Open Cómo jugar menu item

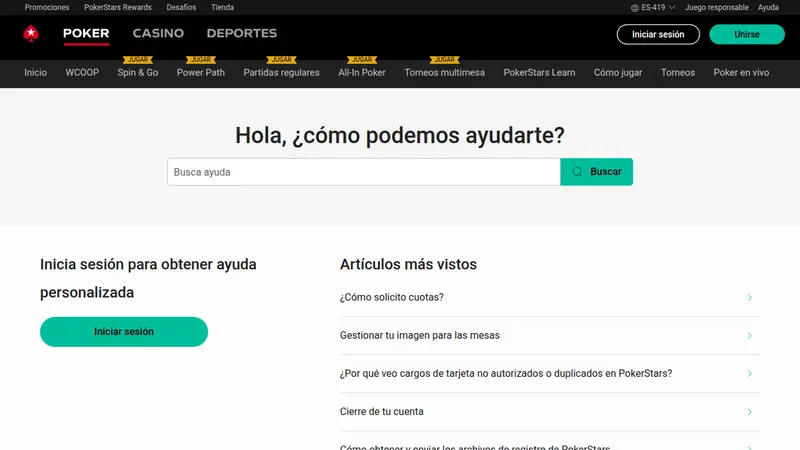tap(618, 72)
